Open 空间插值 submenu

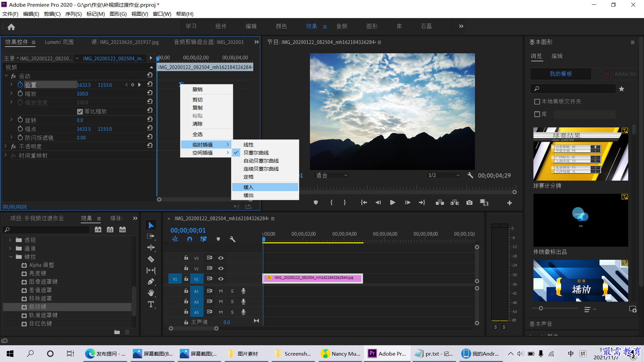206,153
